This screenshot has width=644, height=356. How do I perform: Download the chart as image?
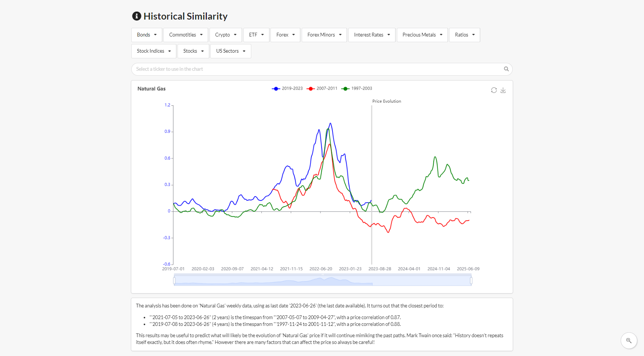[503, 90]
